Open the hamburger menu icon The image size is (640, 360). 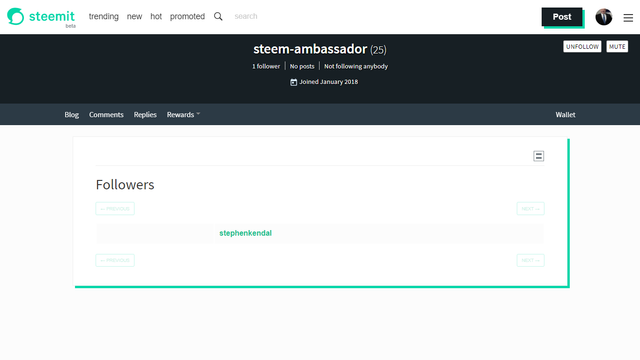tap(628, 18)
